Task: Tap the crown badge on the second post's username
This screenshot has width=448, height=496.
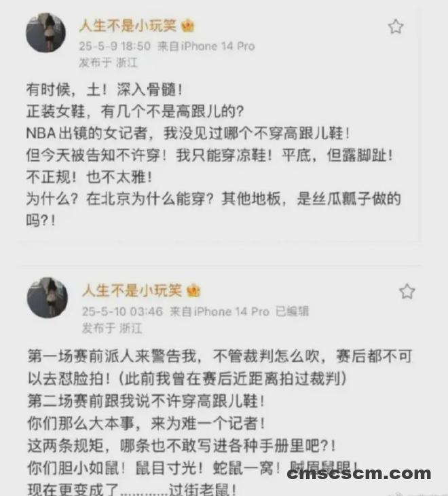Action: [193, 290]
